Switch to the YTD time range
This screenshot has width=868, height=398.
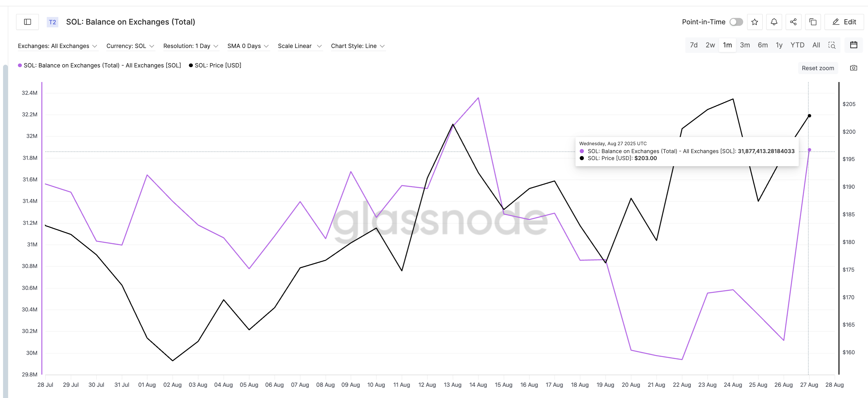click(798, 44)
